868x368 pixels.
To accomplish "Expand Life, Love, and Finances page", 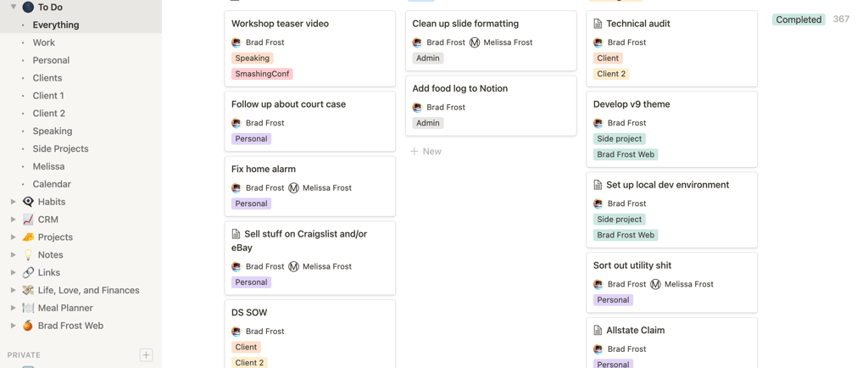I will [x=13, y=290].
